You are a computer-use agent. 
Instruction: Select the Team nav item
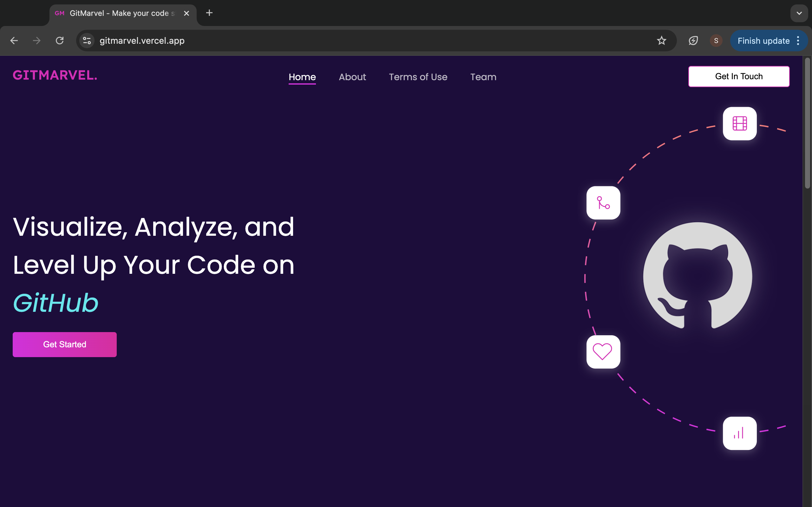[483, 77]
